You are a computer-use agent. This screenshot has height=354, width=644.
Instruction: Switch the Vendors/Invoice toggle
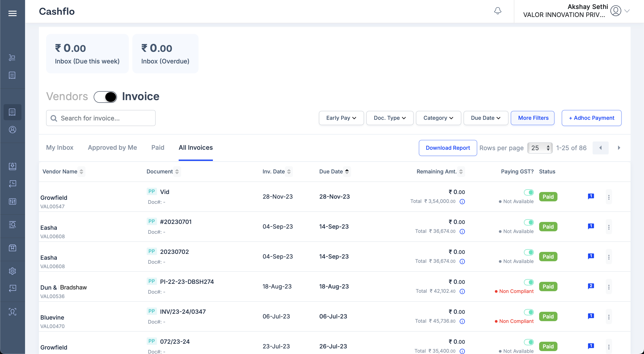(x=105, y=97)
